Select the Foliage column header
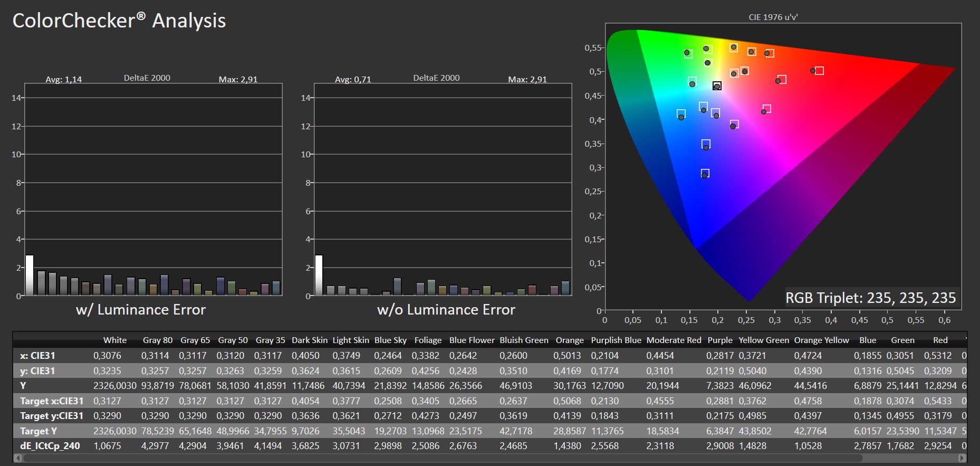This screenshot has height=466, width=980. pos(428,340)
